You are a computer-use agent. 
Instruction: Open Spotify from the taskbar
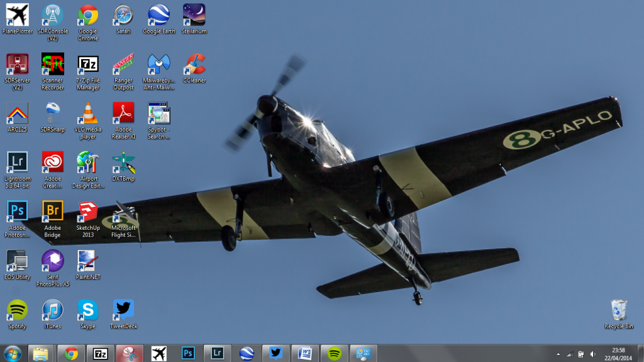(x=335, y=353)
